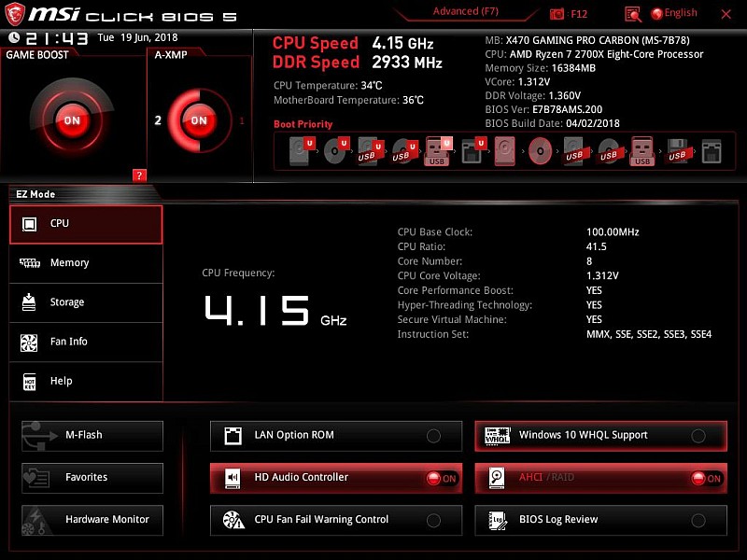
Task: Click the Game Boost help question mark
Action: pyautogui.click(x=139, y=175)
